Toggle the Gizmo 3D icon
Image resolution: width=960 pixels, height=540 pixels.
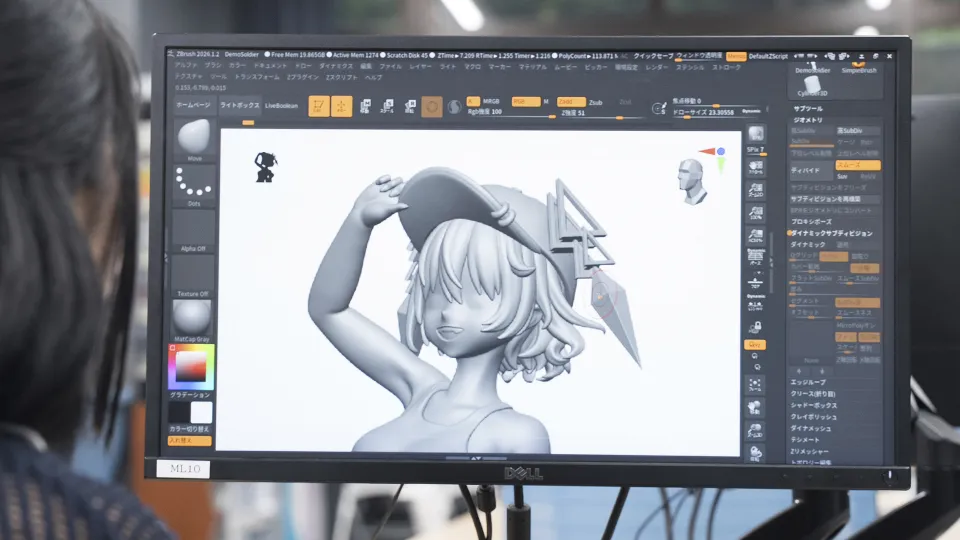tap(432, 107)
